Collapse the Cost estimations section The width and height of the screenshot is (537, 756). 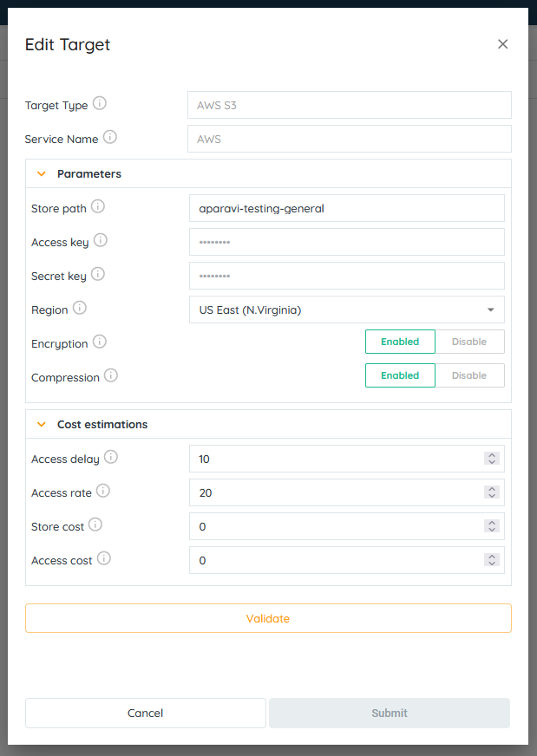coord(41,425)
